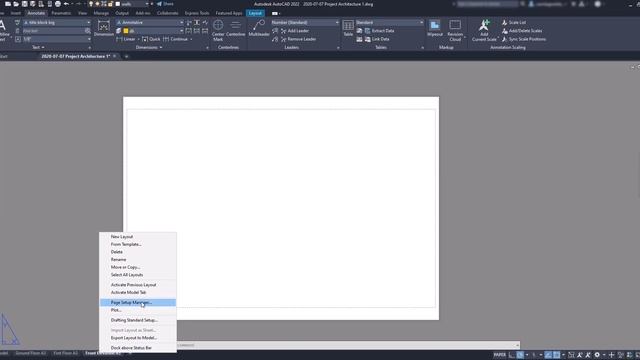Open the text style dropdown in Text panel

point(56,22)
